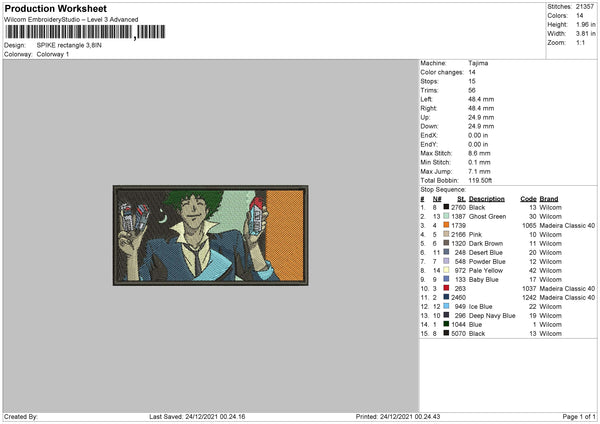Screen dimensions: 600x424
Task: Click 'Pale Yellow' description text
Action: point(486,270)
